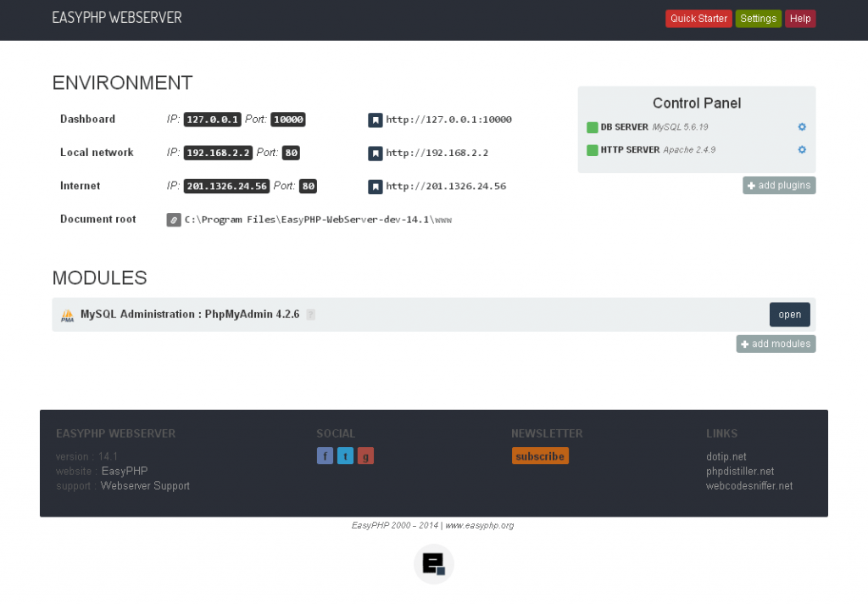Viewport: 868px width, 604px height.
Task: Click the Document root link icon
Action: click(174, 220)
